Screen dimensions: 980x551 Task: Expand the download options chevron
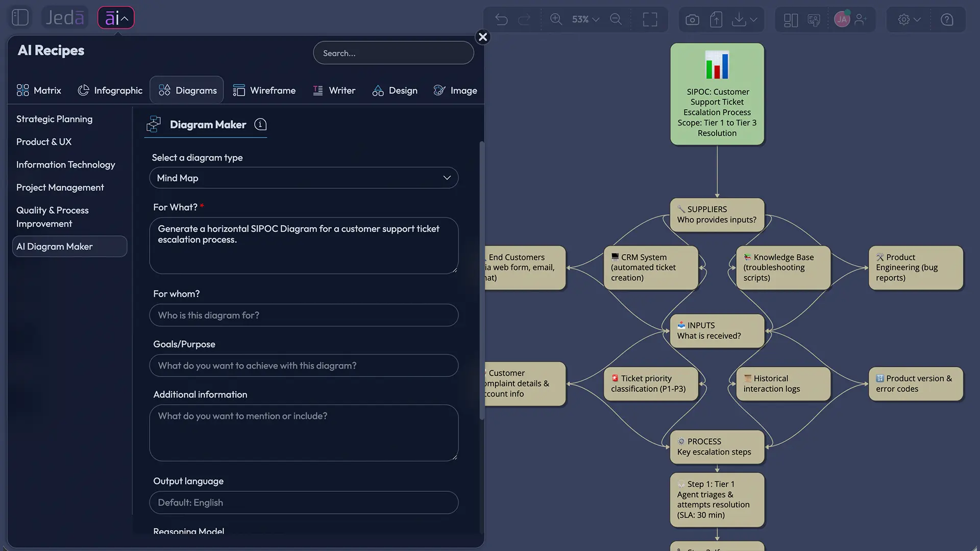click(x=754, y=19)
